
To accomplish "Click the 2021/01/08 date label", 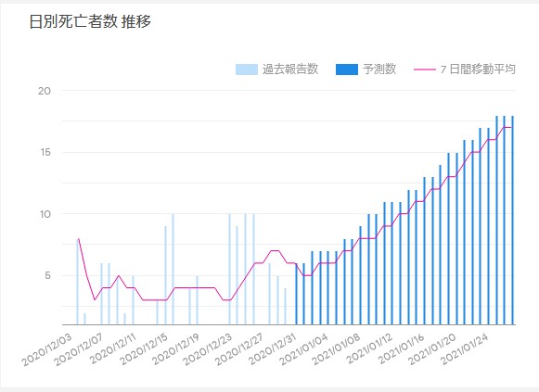I will (x=336, y=349).
